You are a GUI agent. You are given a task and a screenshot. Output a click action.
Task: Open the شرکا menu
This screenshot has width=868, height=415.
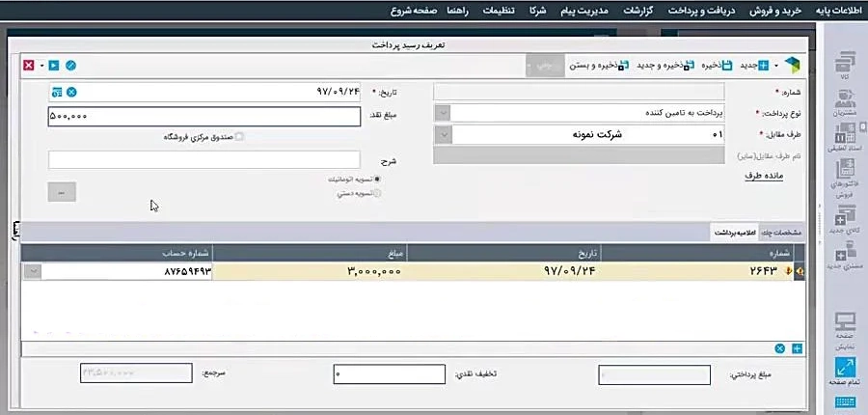pos(536,11)
